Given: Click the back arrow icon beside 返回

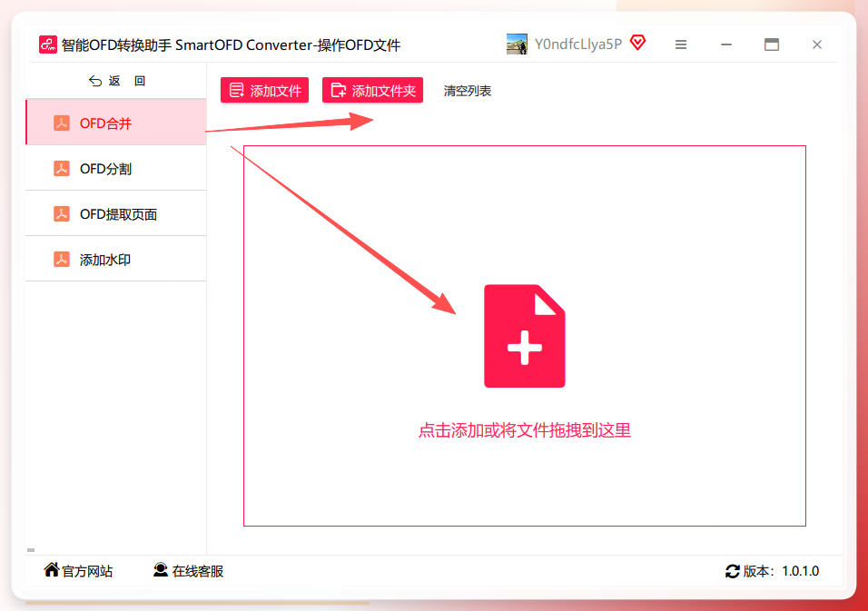Looking at the screenshot, I should (95, 82).
